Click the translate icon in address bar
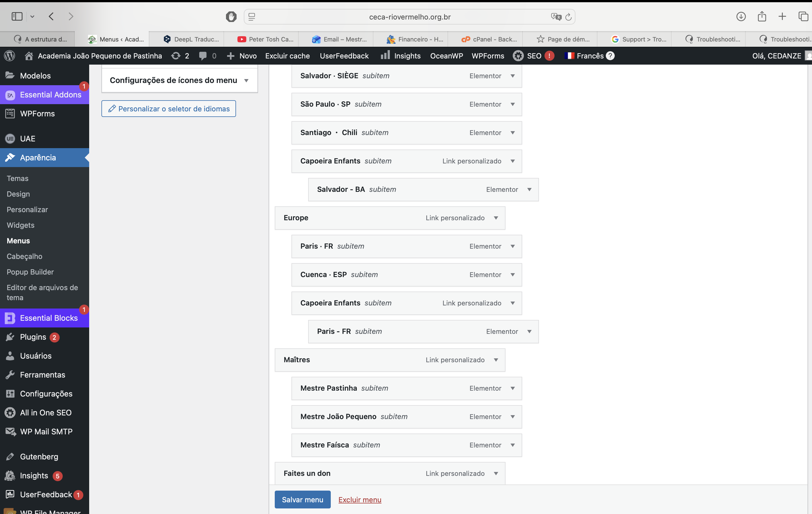The height and width of the screenshot is (514, 812). click(555, 17)
